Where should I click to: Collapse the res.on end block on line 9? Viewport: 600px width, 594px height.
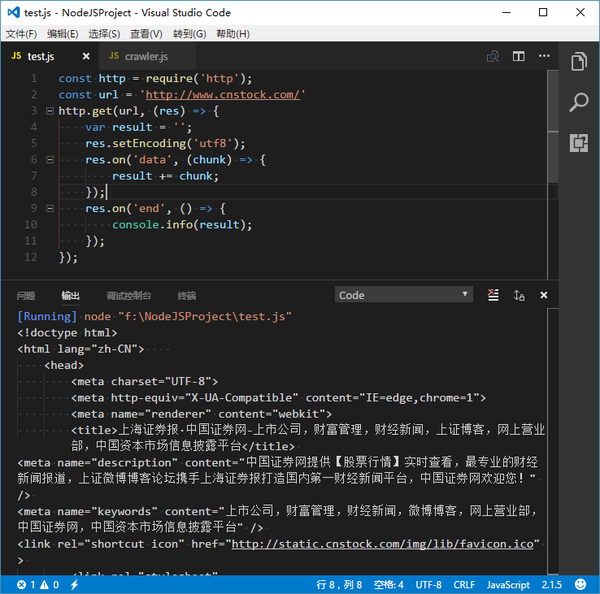click(x=50, y=209)
